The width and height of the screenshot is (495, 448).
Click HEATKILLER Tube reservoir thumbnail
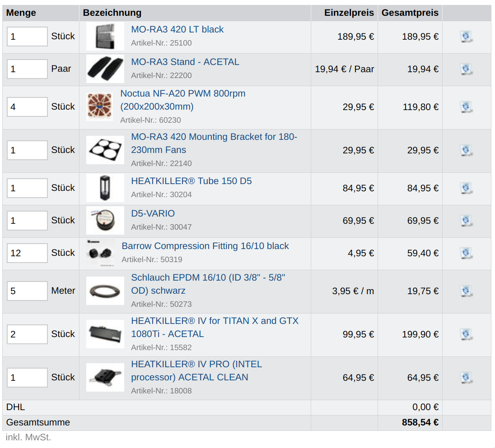pos(105,188)
